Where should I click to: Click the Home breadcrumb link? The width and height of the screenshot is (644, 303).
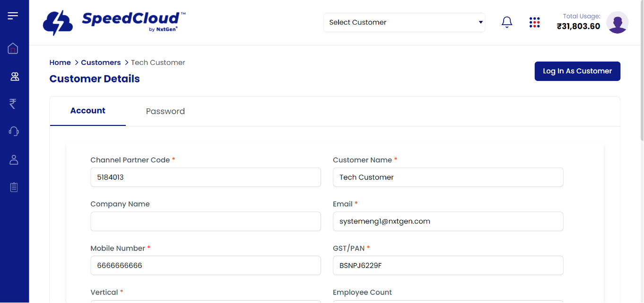[x=60, y=62]
